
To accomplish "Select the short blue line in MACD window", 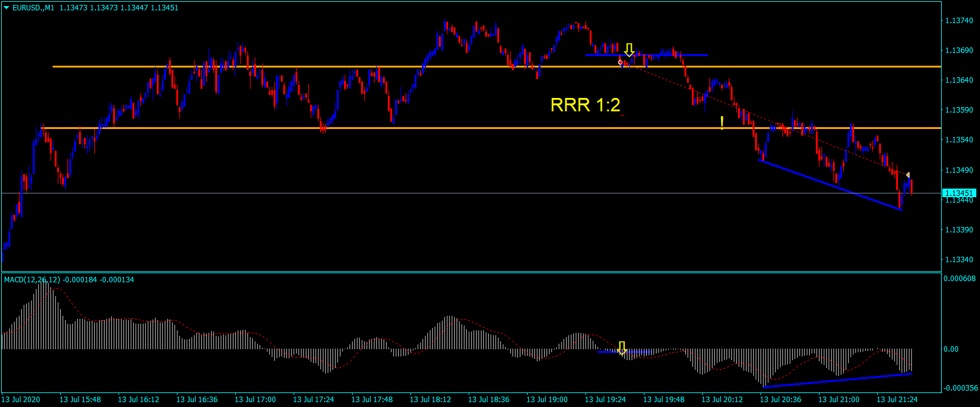I will [625, 352].
